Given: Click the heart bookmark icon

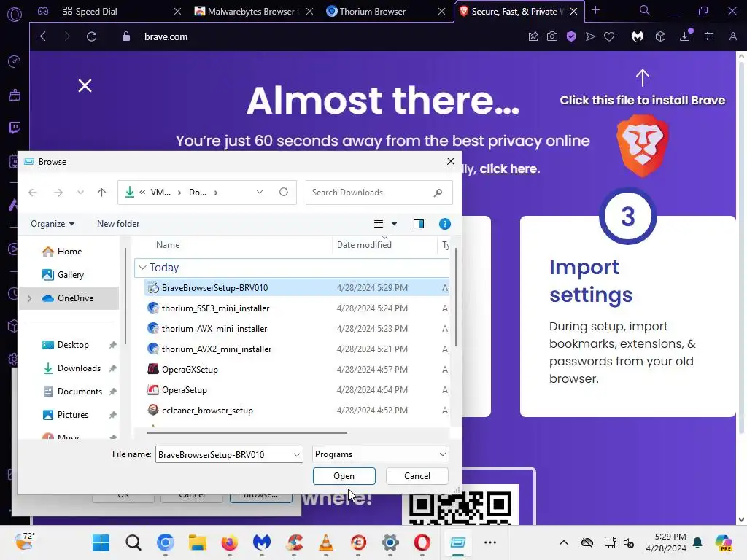Looking at the screenshot, I should (609, 36).
